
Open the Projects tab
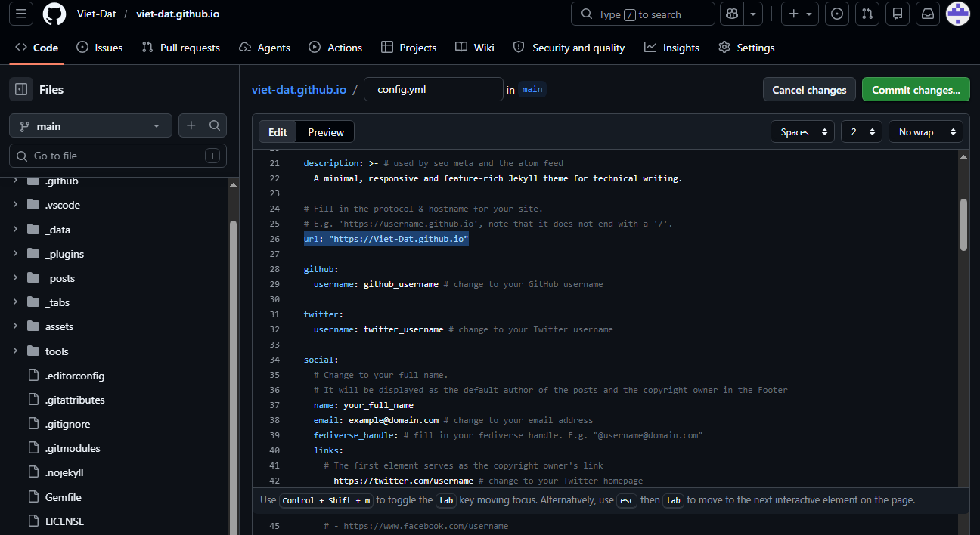click(409, 48)
